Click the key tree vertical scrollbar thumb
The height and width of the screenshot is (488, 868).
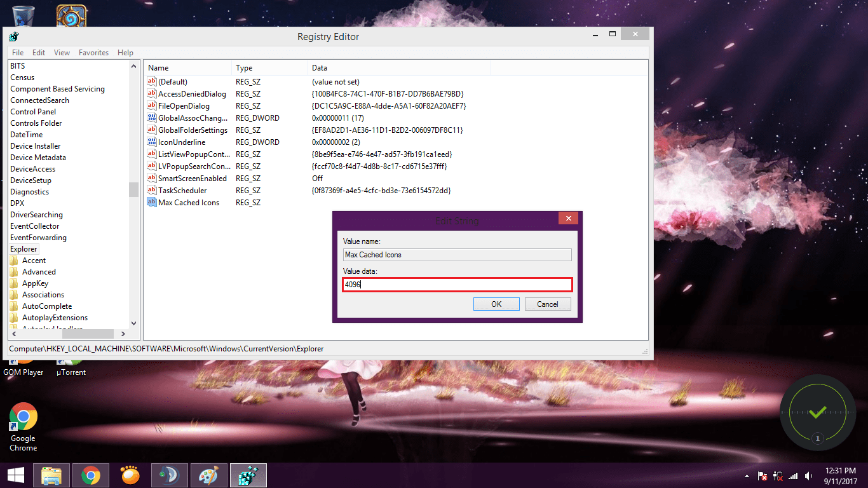(133, 189)
